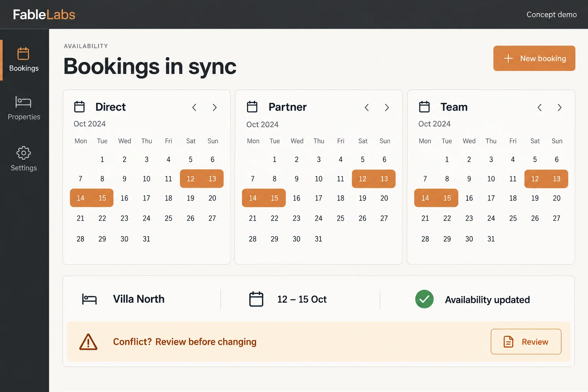Select day 12 in Team calendar

[x=535, y=179]
